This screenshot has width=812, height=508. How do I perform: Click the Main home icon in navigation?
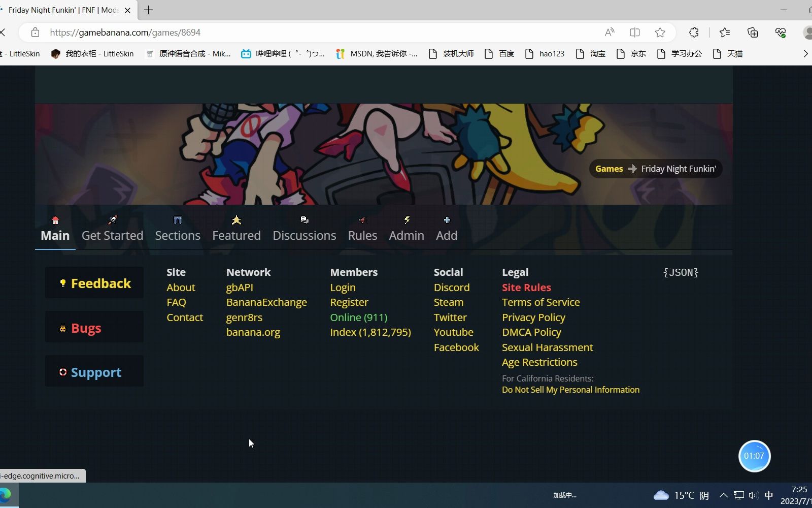point(55,220)
